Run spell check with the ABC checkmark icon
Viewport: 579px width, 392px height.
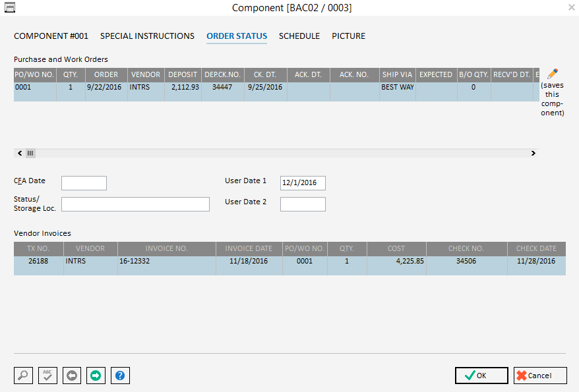pyautogui.click(x=47, y=375)
